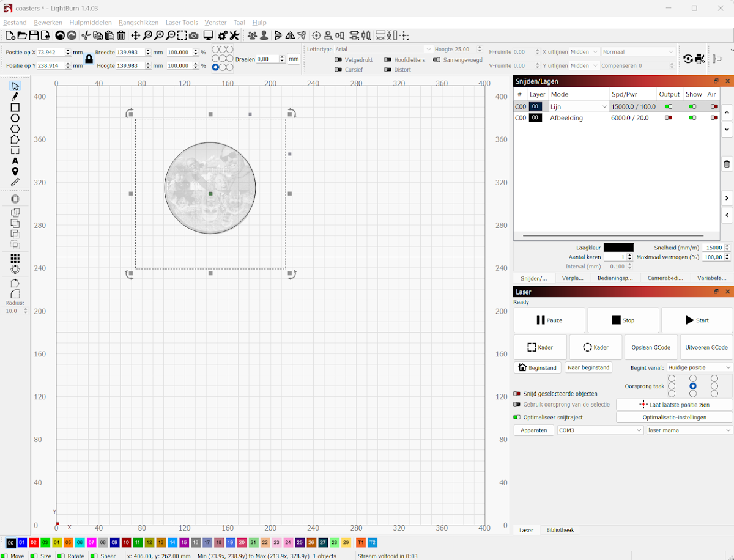Switch to the Bibliotheek tab

point(560,530)
